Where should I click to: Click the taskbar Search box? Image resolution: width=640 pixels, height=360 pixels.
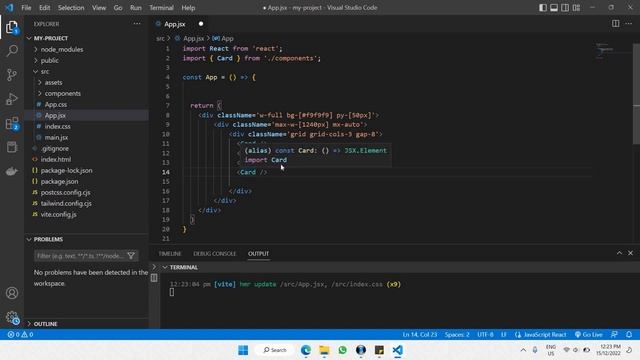click(275, 350)
